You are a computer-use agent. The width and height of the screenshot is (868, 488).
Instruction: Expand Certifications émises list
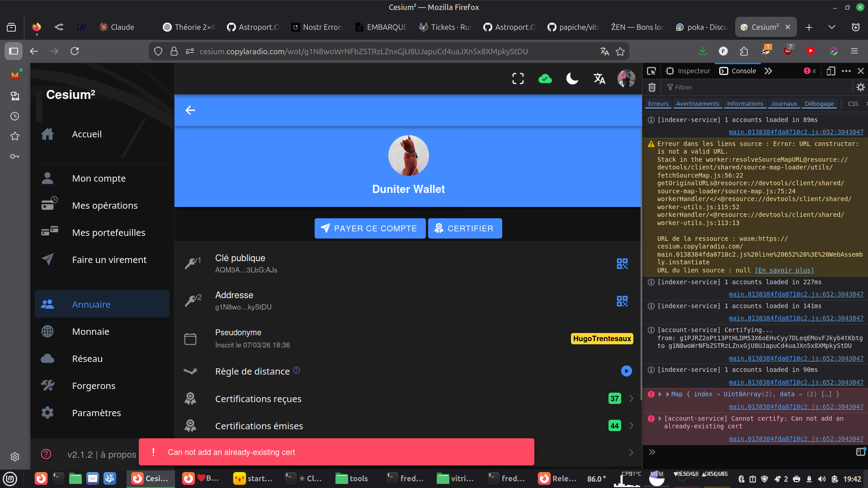(631, 426)
